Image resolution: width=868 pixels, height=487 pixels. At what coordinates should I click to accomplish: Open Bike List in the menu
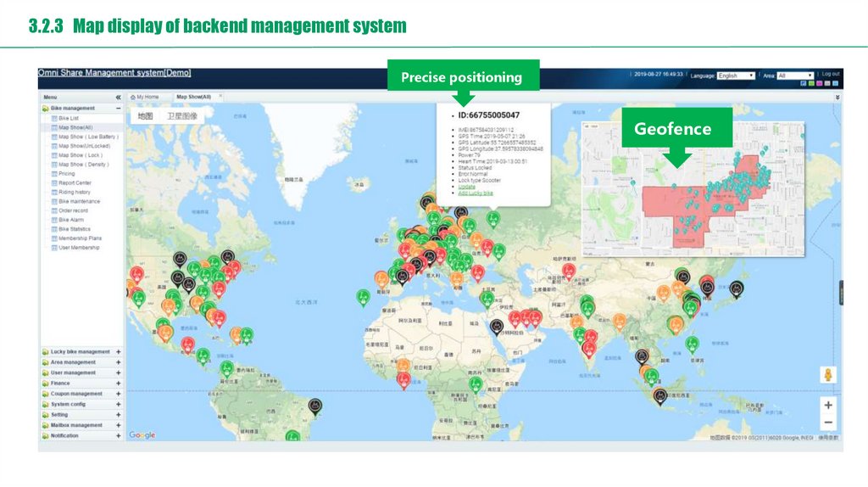pos(68,118)
